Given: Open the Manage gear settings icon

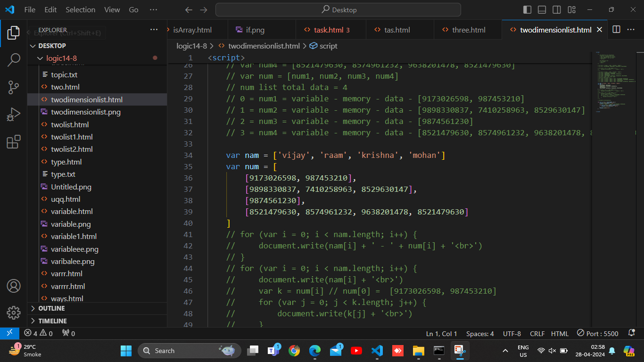Looking at the screenshot, I should pyautogui.click(x=14, y=313).
